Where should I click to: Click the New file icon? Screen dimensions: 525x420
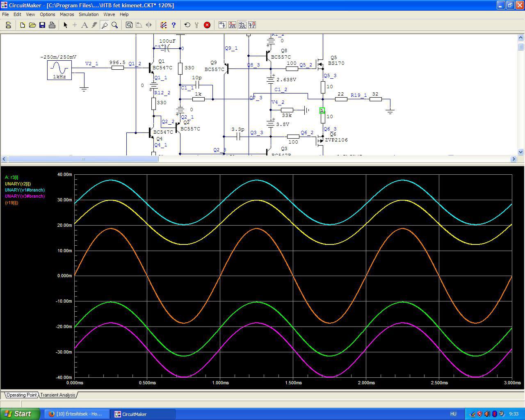coord(23,25)
